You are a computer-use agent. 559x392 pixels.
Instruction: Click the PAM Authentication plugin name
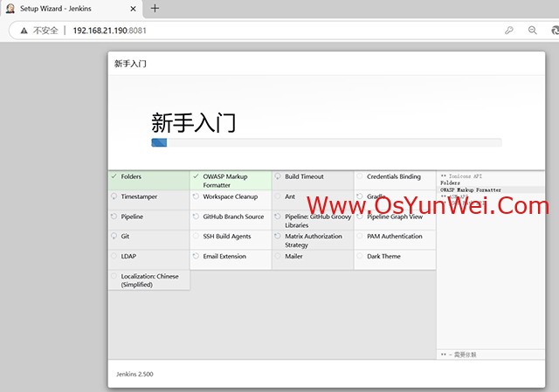[394, 237]
